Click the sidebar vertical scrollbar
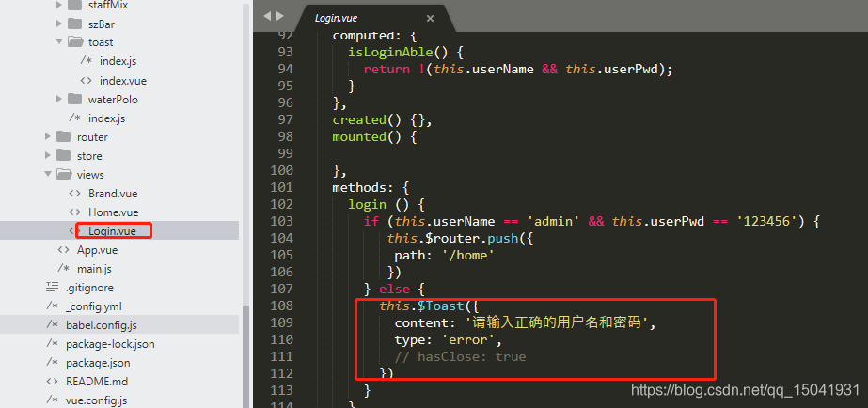This screenshot has width=868, height=408. point(245,355)
